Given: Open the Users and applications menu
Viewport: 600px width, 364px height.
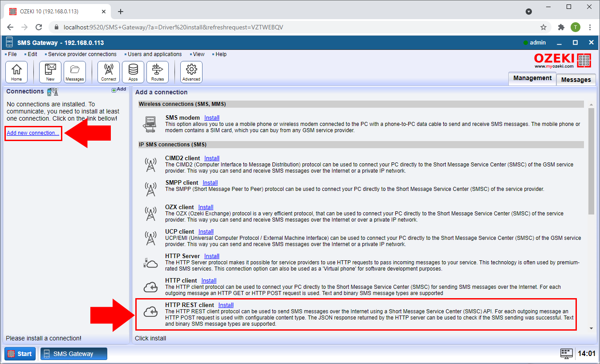Looking at the screenshot, I should (154, 54).
